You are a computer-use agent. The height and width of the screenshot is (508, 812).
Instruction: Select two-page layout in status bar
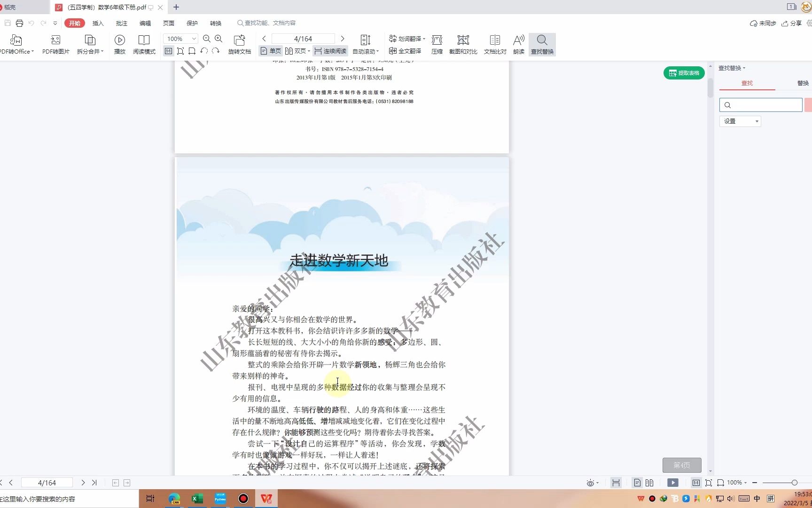pyautogui.click(x=649, y=483)
